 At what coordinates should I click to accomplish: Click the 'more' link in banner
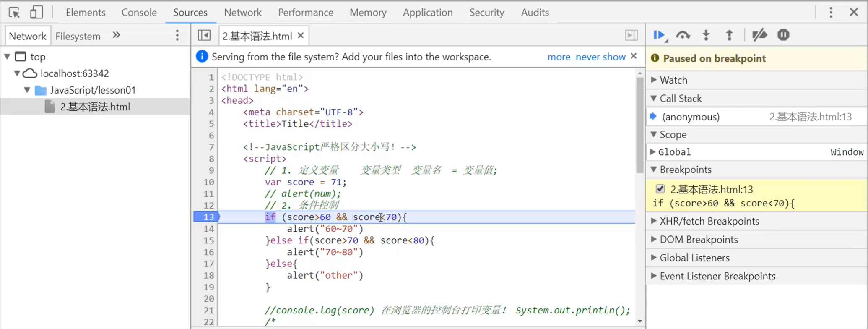tap(559, 57)
